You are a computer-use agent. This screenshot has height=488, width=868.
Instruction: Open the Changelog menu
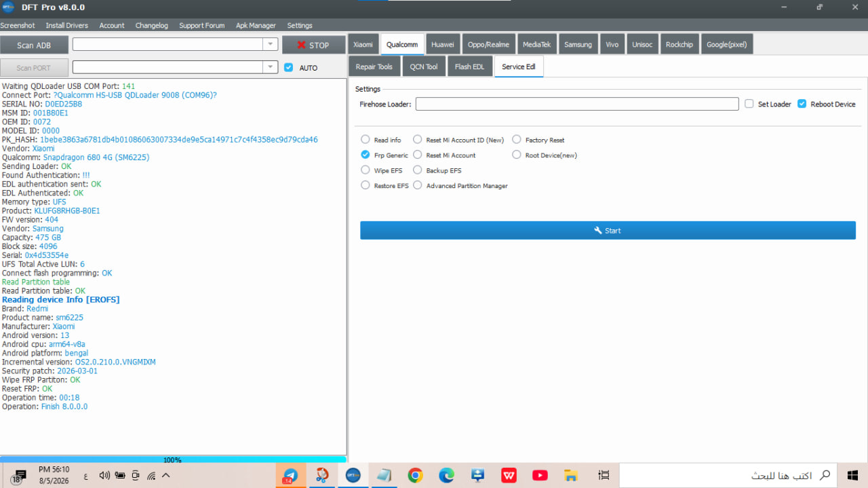(151, 25)
